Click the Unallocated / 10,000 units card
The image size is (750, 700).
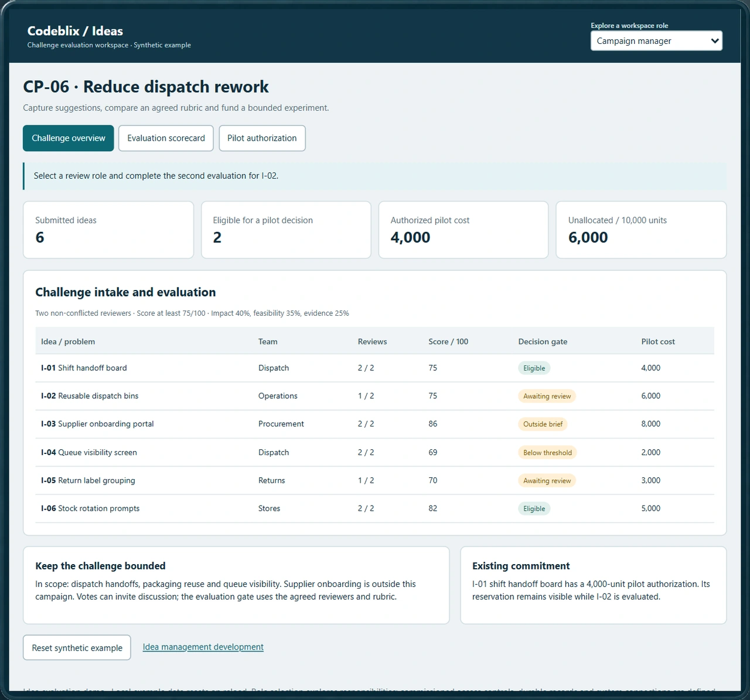pos(641,230)
